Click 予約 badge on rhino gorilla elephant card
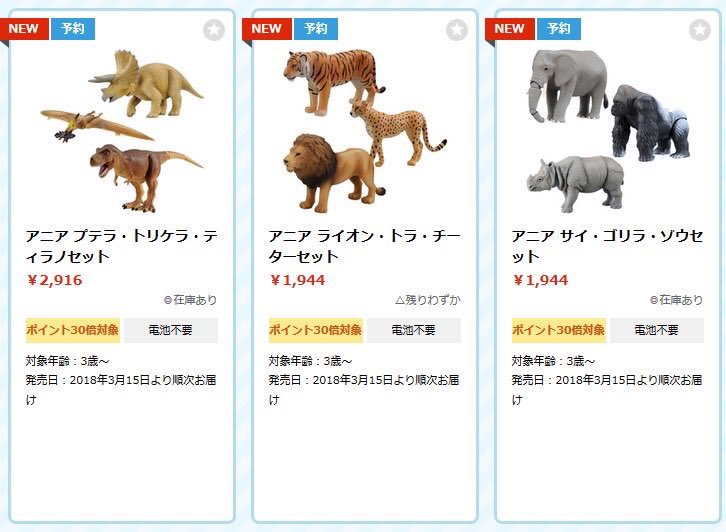Screen dimensions: 726x532 pyautogui.click(x=559, y=29)
